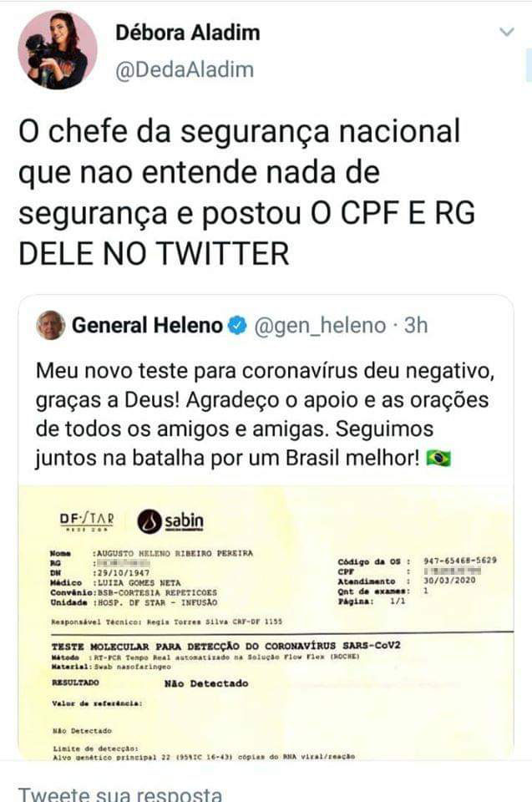The width and height of the screenshot is (532, 802).
Task: Click the blurred CPF number in the report
Action: [x=453, y=571]
